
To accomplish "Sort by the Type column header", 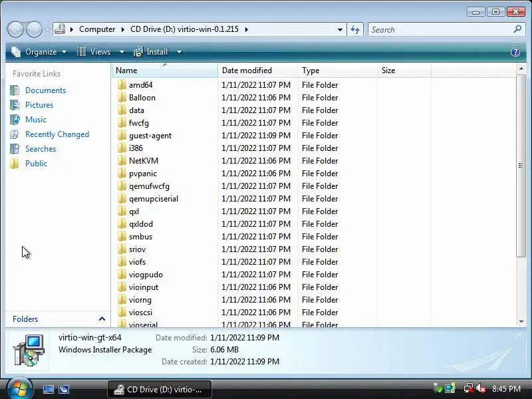I will [338, 70].
